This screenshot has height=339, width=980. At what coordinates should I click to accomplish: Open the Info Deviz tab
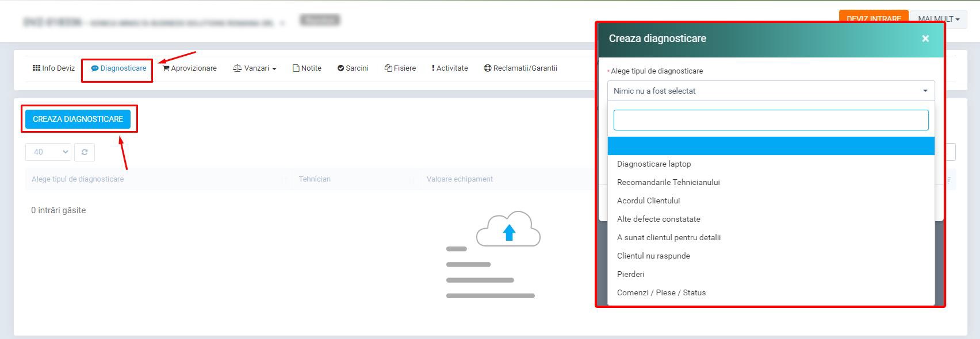53,68
